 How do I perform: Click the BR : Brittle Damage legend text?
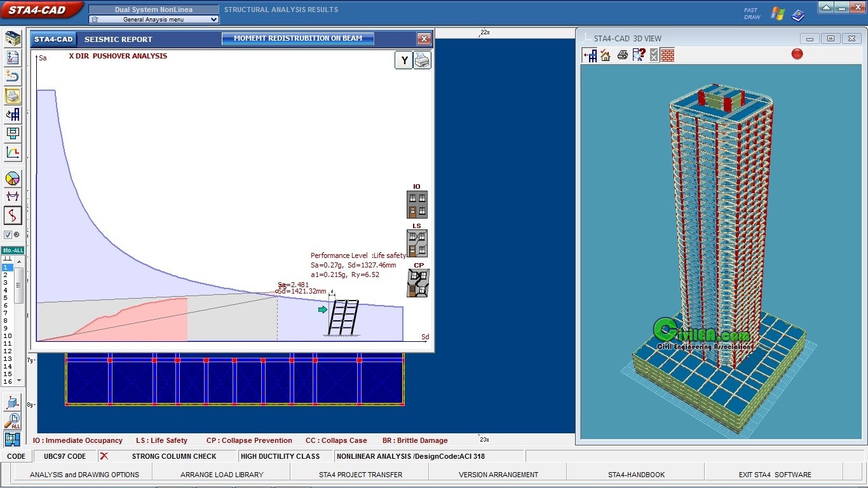pyautogui.click(x=415, y=440)
